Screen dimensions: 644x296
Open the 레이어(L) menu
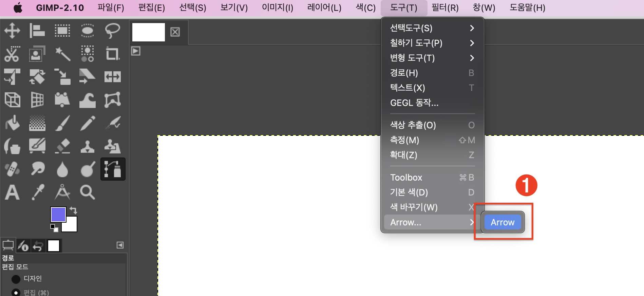coord(324,7)
